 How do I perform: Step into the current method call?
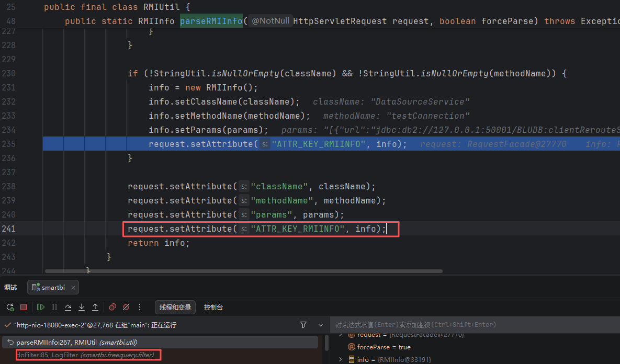click(x=82, y=308)
